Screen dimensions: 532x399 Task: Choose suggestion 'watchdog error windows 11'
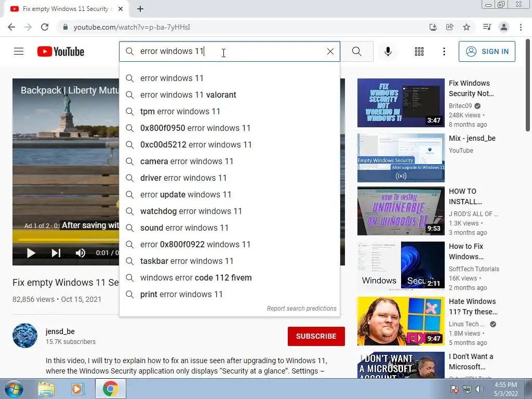(230, 211)
